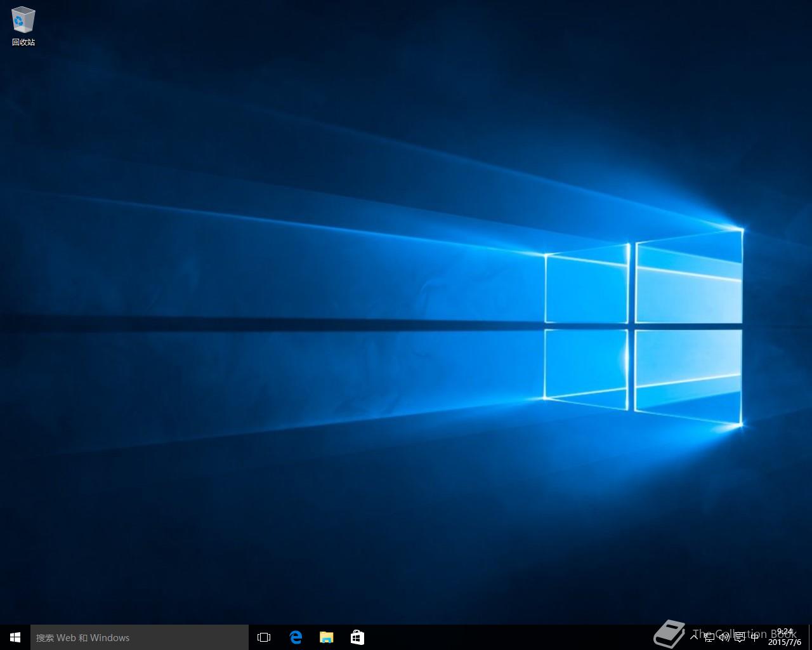The height and width of the screenshot is (650, 812).
Task: Open the clock showing 2015/7/6
Action: (785, 637)
